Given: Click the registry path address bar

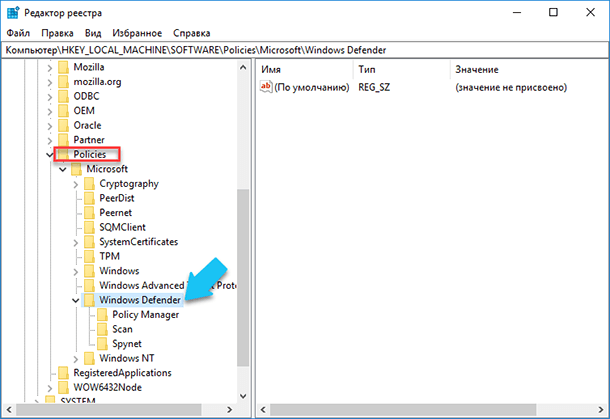Looking at the screenshot, I should tap(305, 50).
